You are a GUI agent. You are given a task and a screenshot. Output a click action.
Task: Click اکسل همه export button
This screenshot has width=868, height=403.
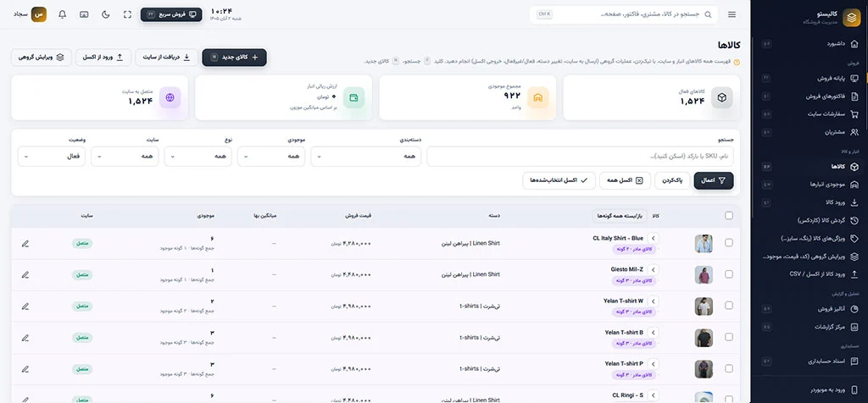coord(625,180)
